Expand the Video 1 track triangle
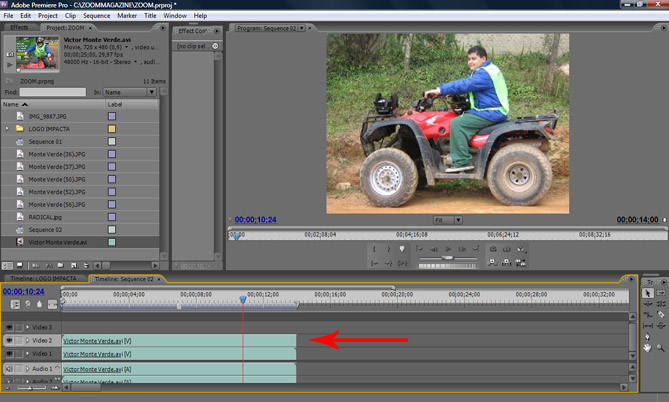The height and width of the screenshot is (402, 669). tap(27, 354)
